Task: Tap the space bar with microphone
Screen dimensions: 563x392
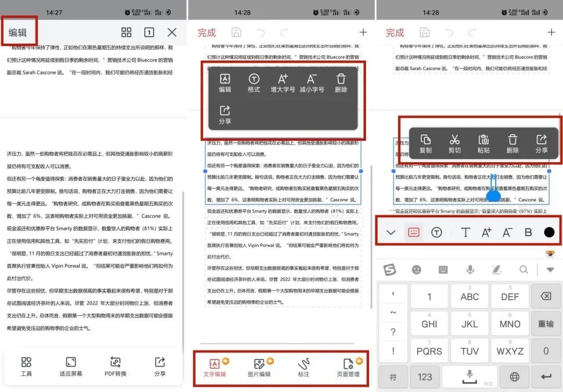Action: pos(470,377)
